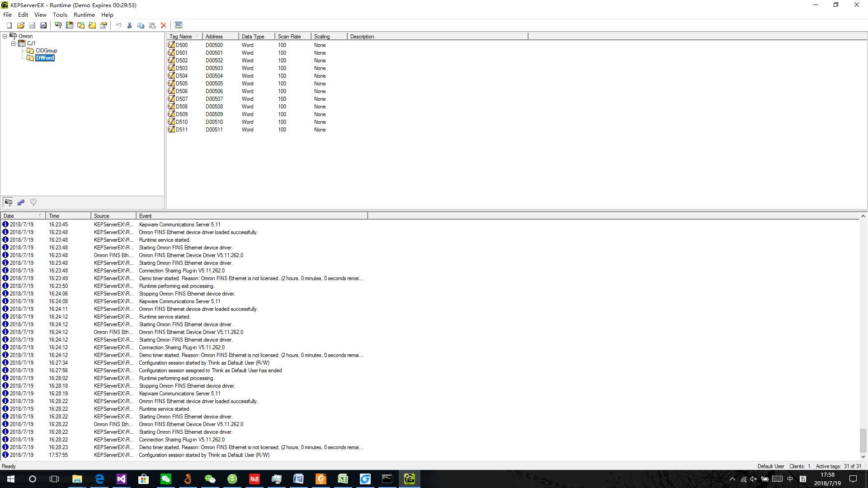Image resolution: width=868 pixels, height=488 pixels.
Task: Click address D00509 cell
Action: [214, 114]
